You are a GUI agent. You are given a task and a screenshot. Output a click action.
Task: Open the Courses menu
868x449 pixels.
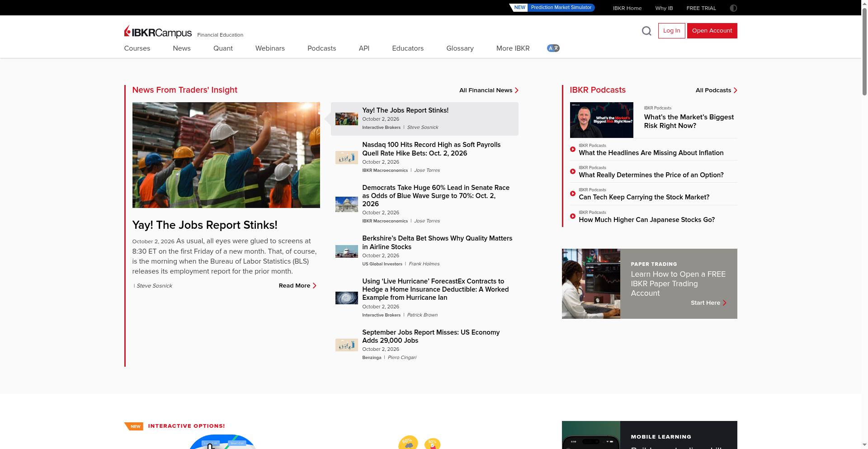tap(137, 48)
